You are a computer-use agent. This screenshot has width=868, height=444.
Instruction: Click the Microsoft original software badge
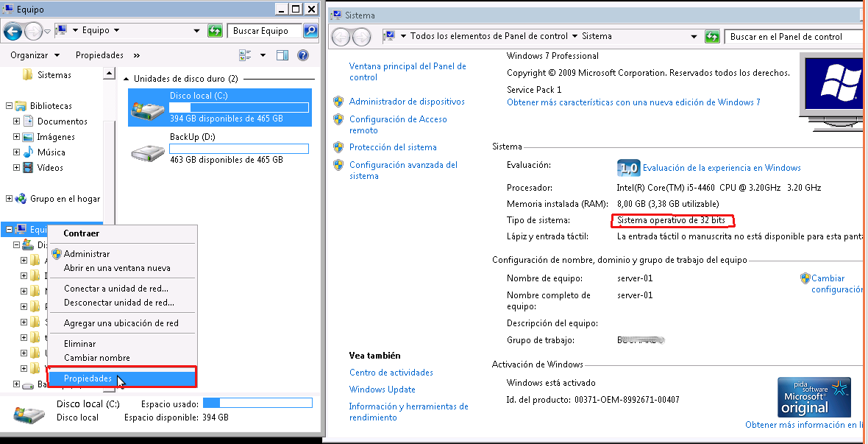pos(814,397)
